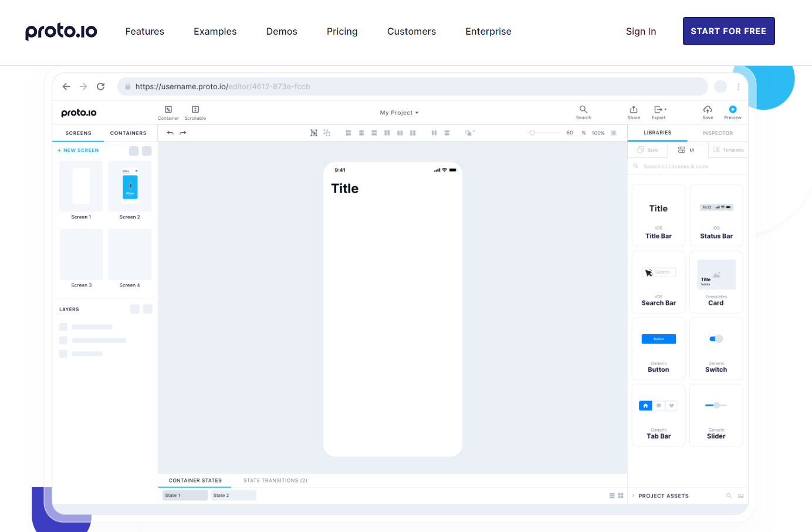Click the username.proto.io address bar
Image resolution: width=812 pixels, height=532 pixels.
[412, 86]
